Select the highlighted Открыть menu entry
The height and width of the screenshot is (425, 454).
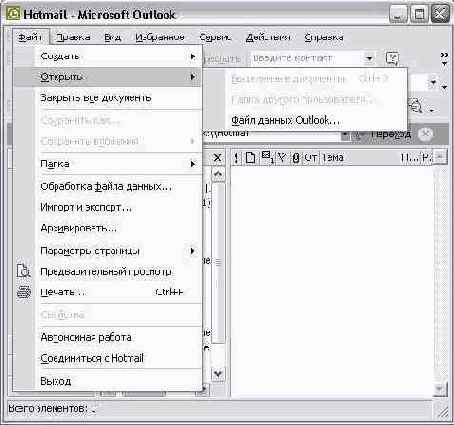coord(108,77)
